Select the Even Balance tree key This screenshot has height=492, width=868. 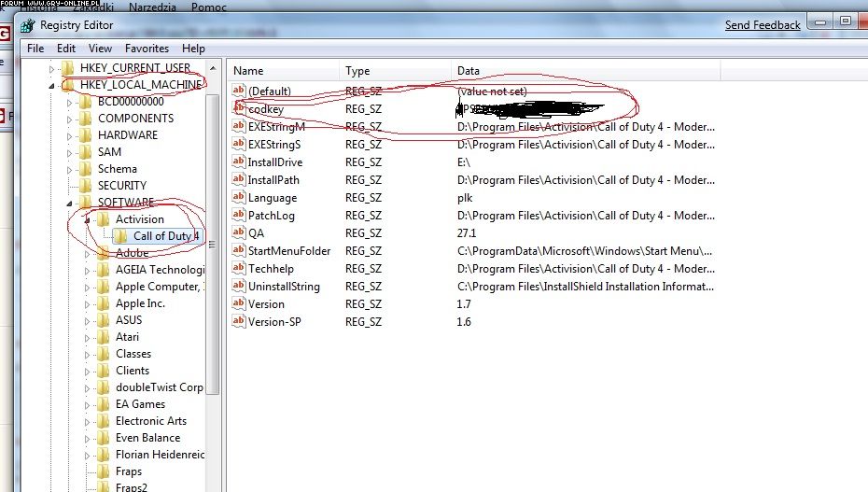click(x=147, y=438)
